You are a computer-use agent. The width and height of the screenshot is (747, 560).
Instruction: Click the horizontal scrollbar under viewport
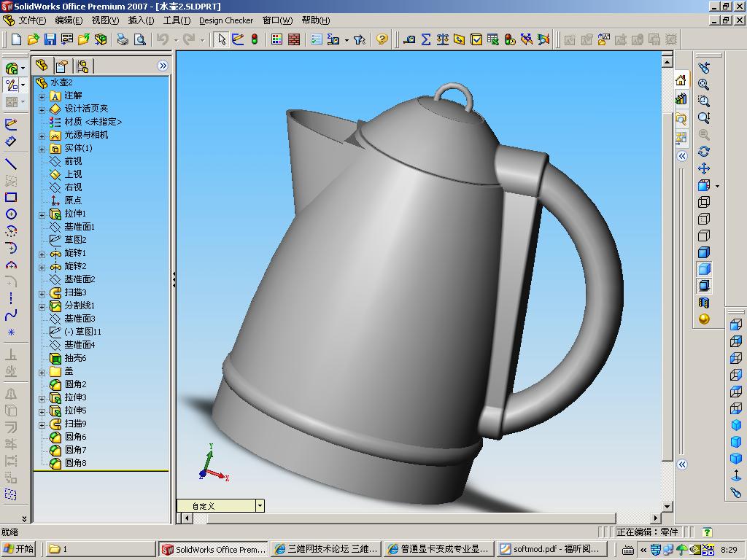411,518
